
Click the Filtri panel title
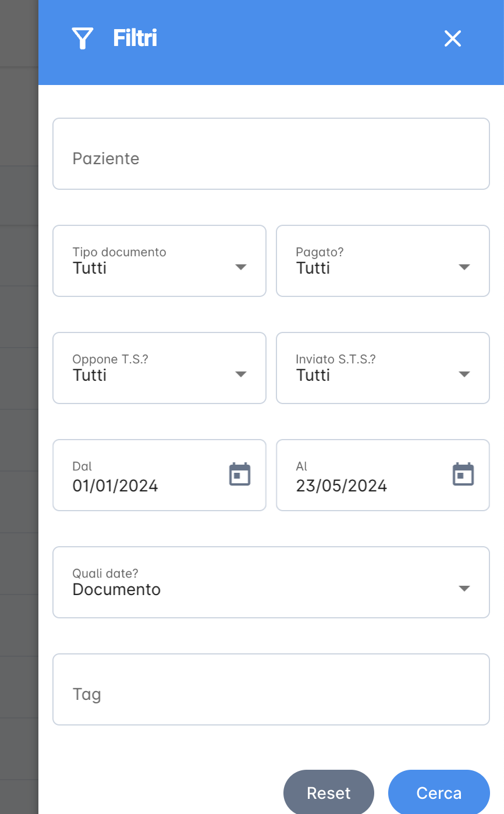pos(135,38)
